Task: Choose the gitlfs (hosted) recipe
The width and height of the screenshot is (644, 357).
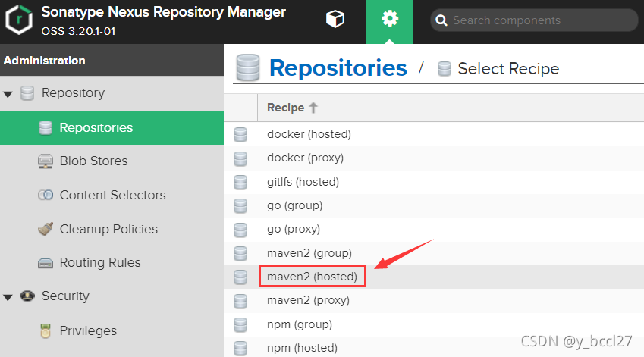Action: pyautogui.click(x=303, y=182)
